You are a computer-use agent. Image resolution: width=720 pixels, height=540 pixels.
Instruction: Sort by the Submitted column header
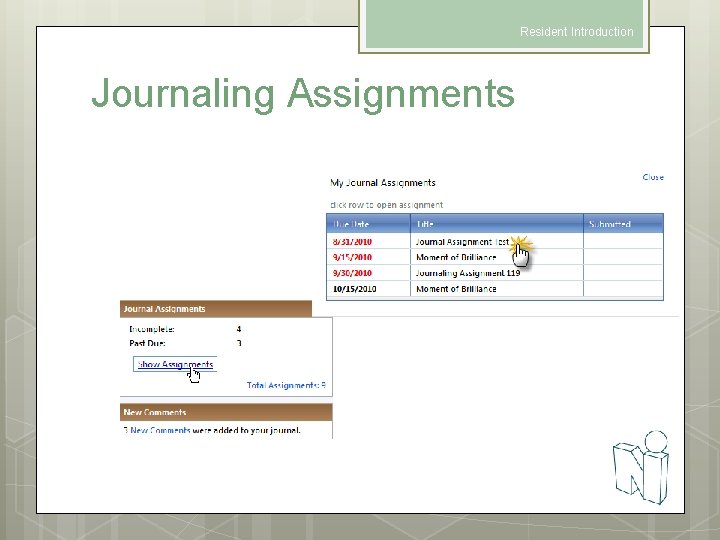click(x=624, y=224)
